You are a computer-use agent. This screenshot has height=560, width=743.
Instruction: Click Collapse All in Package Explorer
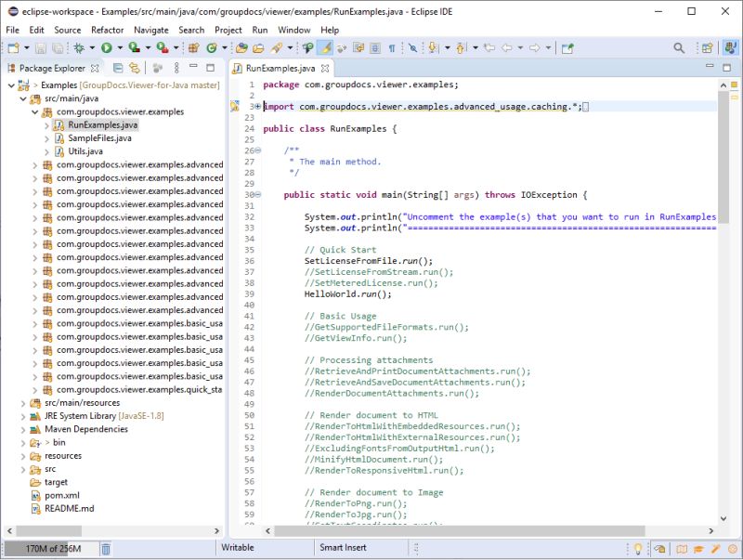tap(118, 68)
